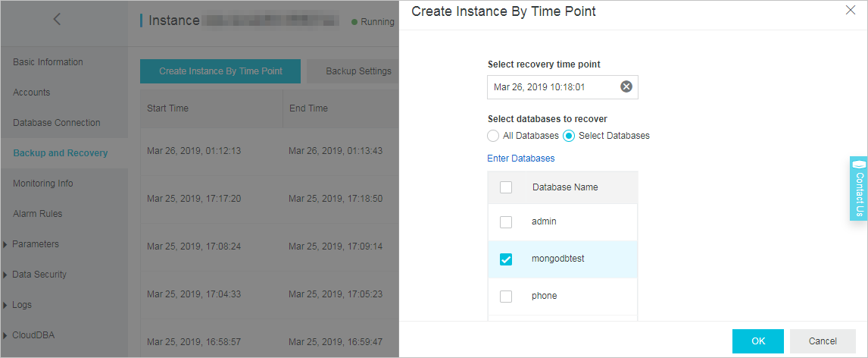Click the Database Name column header
This screenshot has height=358, width=868.
point(565,187)
